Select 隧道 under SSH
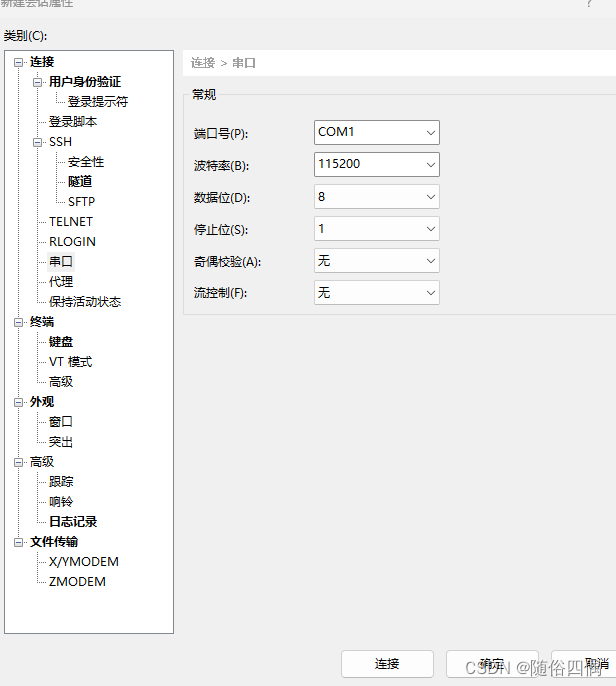The height and width of the screenshot is (686, 616). click(80, 182)
